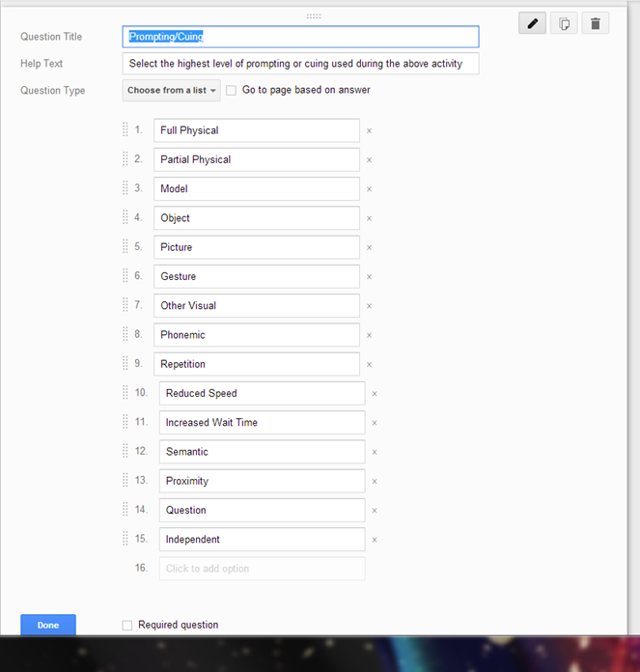Click into the Help Text field
640x672 pixels.
tap(300, 64)
